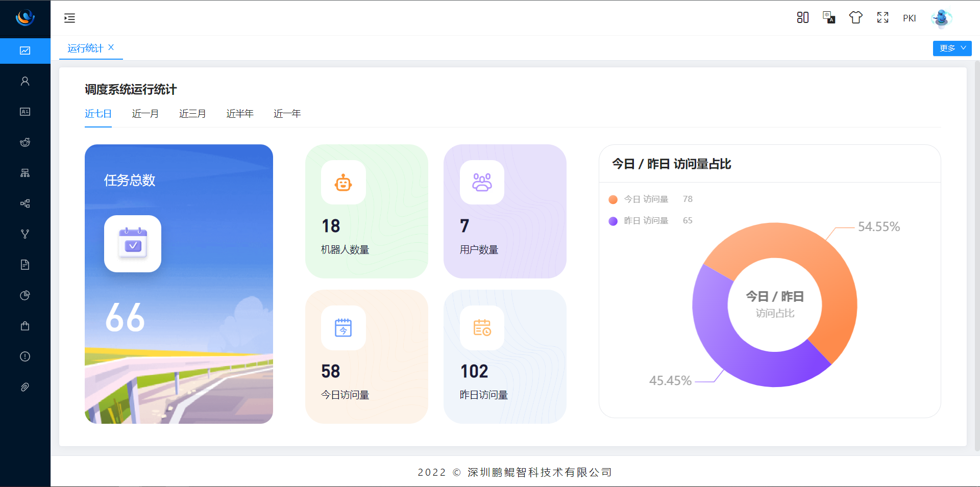The width and height of the screenshot is (980, 487).
Task: Click the pie chart sidebar icon
Action: click(25, 295)
